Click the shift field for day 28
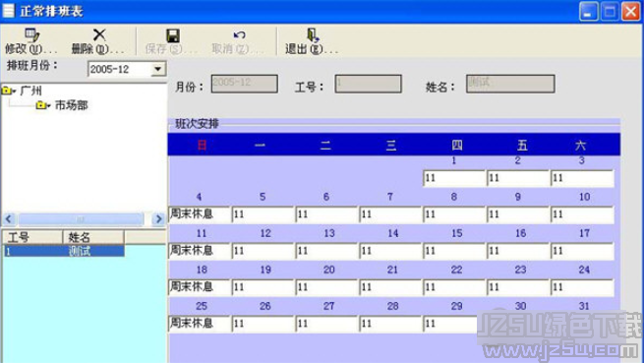 [x=390, y=323]
